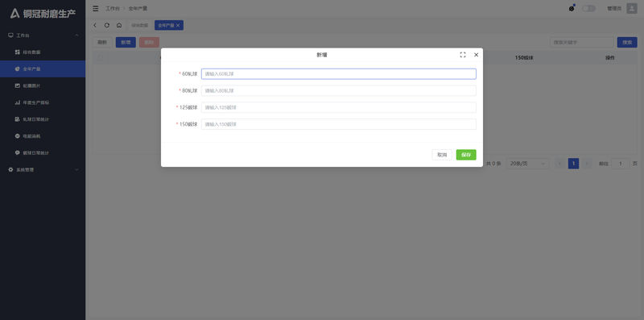Click the 150锻球 column header
Screen dimensions: 644x320
[524, 58]
